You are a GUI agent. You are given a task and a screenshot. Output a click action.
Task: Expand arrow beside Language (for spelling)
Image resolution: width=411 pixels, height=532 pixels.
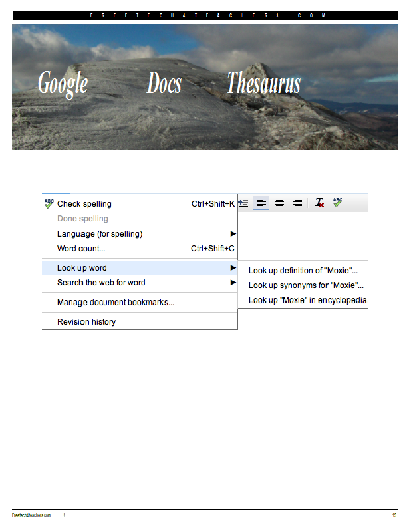click(x=233, y=234)
